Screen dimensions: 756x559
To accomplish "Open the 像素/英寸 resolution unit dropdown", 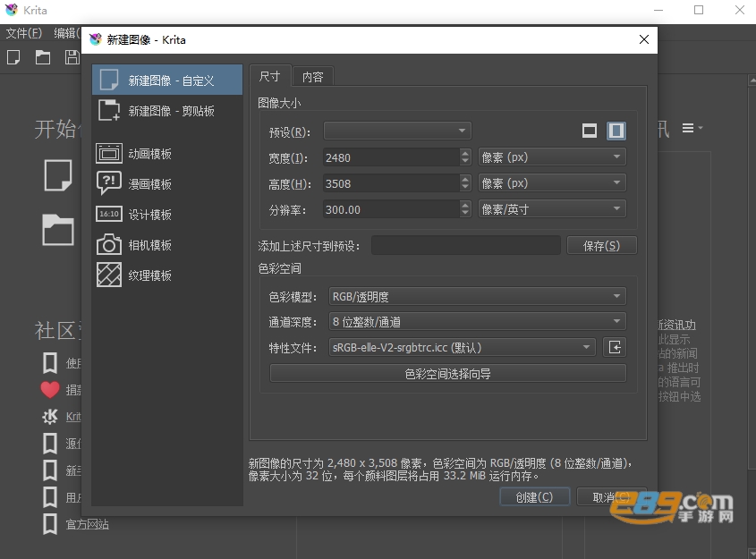I will click(x=552, y=209).
